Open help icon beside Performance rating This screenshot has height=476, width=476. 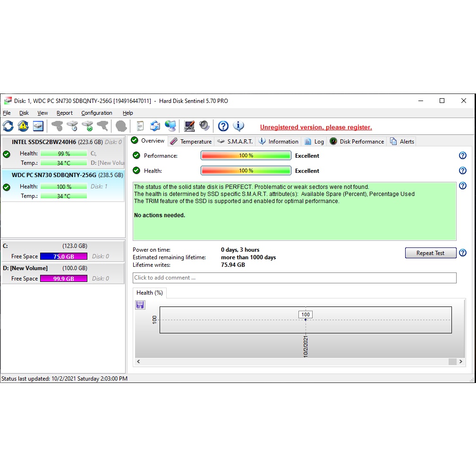463,156
